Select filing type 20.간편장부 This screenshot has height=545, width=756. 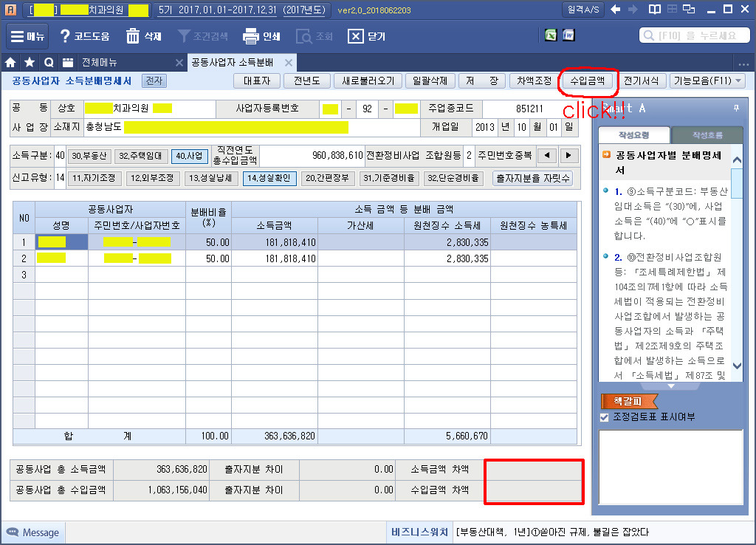327,179
